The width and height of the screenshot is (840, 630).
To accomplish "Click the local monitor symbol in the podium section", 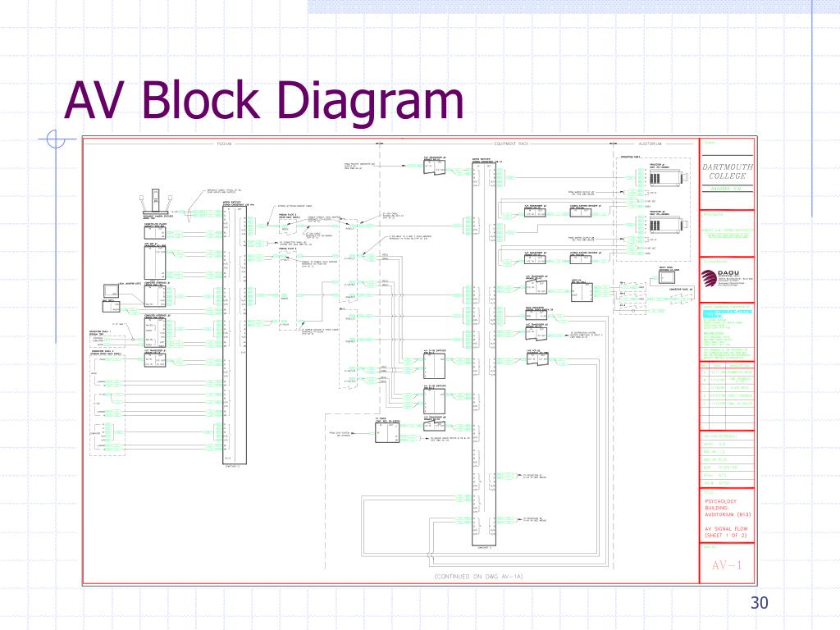I will (x=112, y=291).
